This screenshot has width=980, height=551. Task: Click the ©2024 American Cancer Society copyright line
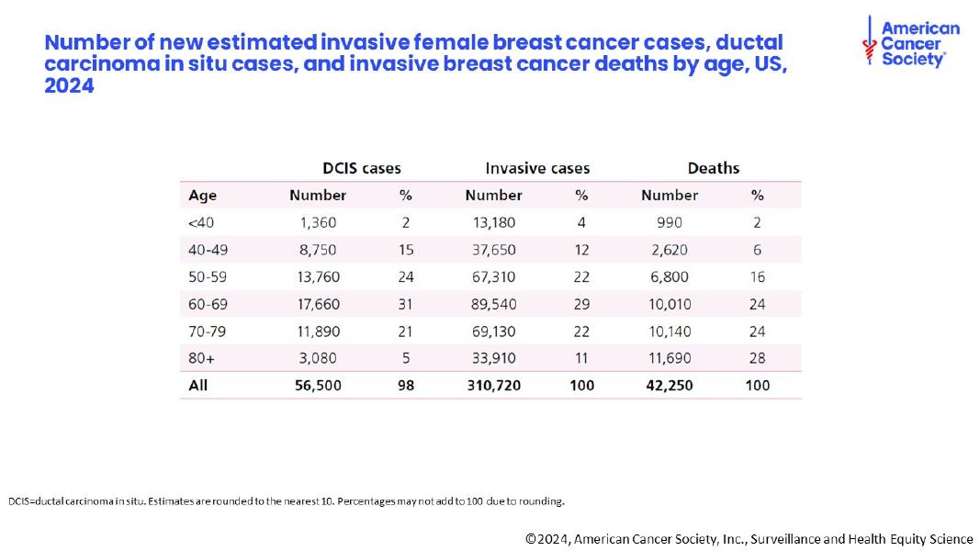tap(749, 539)
